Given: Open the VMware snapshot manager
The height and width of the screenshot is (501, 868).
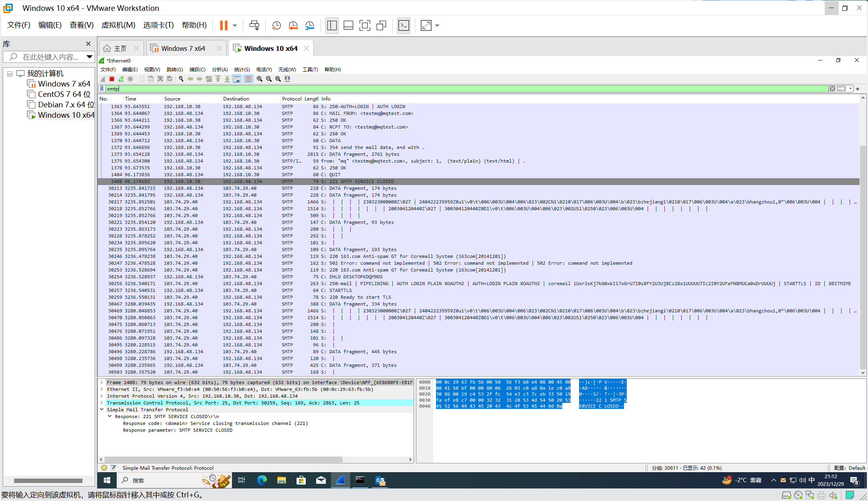Looking at the screenshot, I should 309,26.
